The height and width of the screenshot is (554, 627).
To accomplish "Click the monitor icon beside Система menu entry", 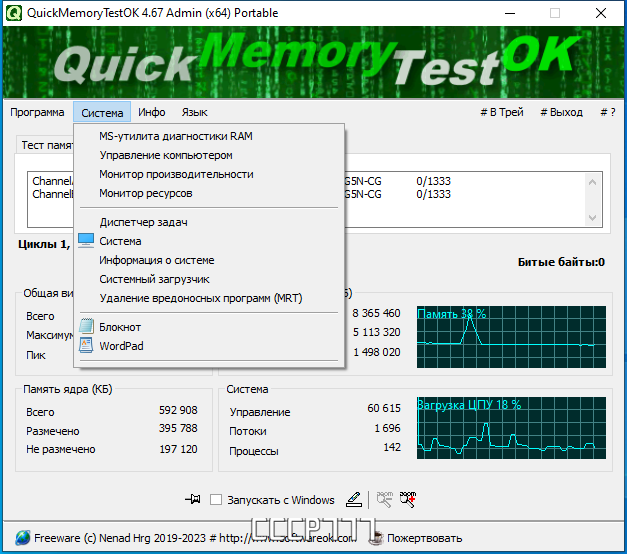I will pyautogui.click(x=86, y=241).
